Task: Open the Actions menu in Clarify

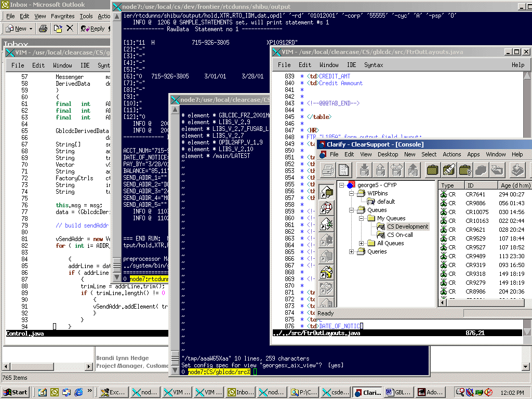Action: click(x=451, y=154)
